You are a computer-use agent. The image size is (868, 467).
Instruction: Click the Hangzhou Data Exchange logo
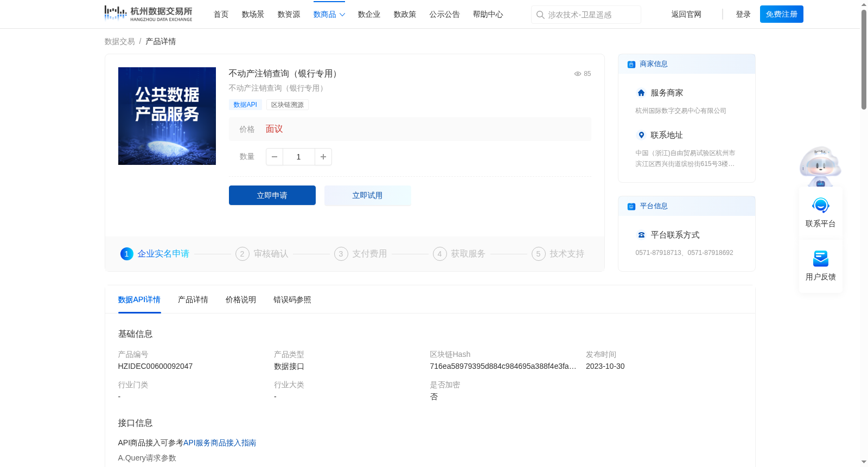(148, 14)
